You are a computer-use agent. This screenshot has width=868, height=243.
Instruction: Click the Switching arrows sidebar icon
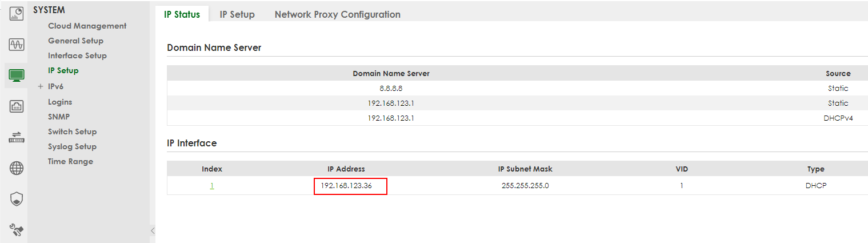point(16,137)
